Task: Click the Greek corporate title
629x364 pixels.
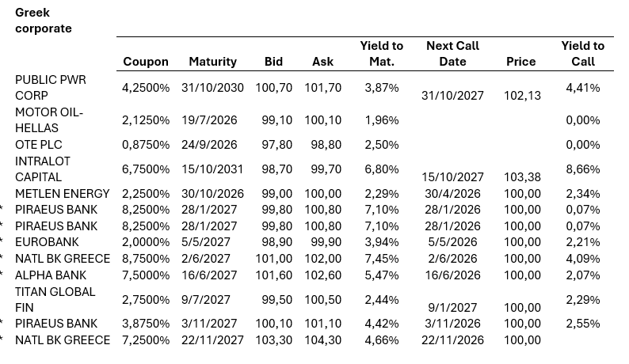Action: 44,21
